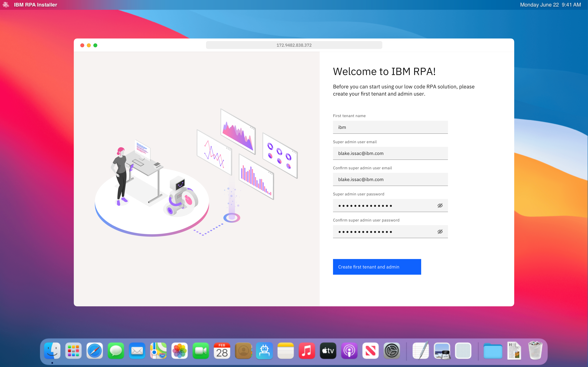Open the Trash from the dock
Image resolution: width=588 pixels, height=367 pixels.
(x=535, y=351)
